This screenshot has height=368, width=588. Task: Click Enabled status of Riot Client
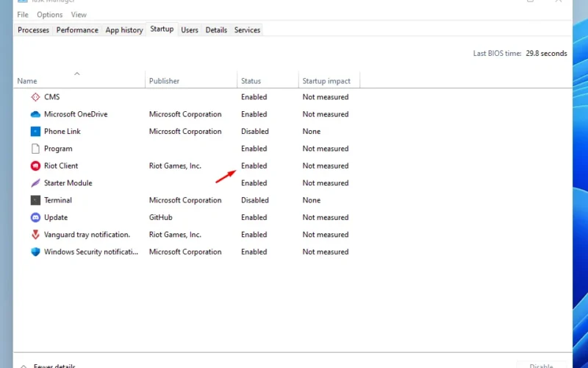tap(254, 166)
